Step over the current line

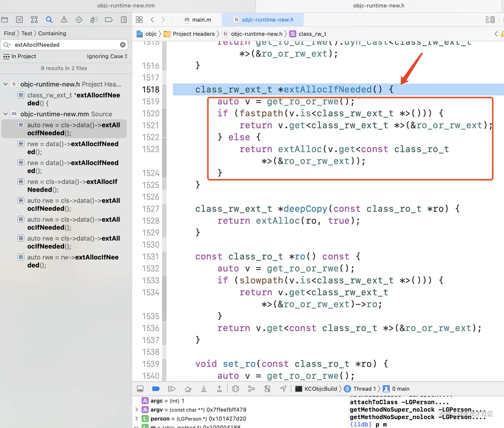(188, 389)
